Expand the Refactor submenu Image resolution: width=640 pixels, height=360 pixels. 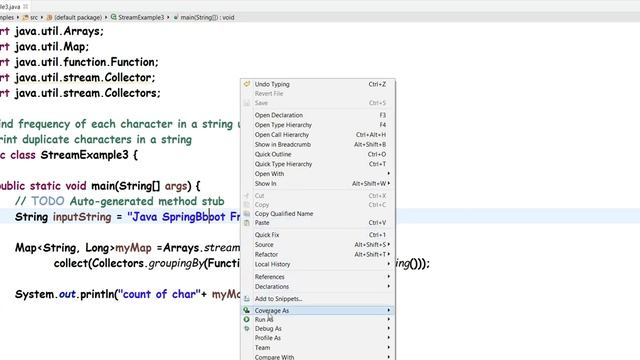tap(318, 254)
